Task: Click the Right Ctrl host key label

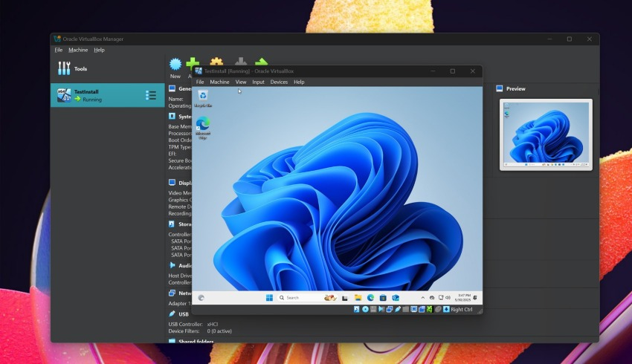Action: [462, 309]
